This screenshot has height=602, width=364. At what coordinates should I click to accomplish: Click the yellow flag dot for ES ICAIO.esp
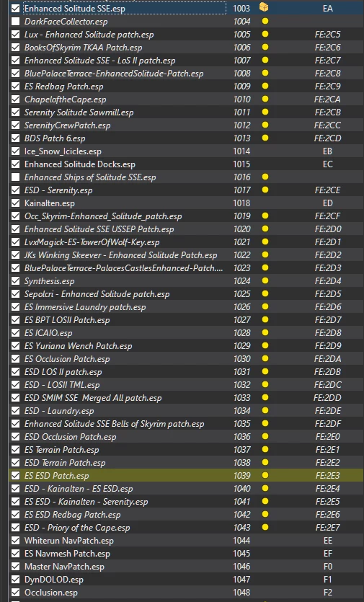265,332
